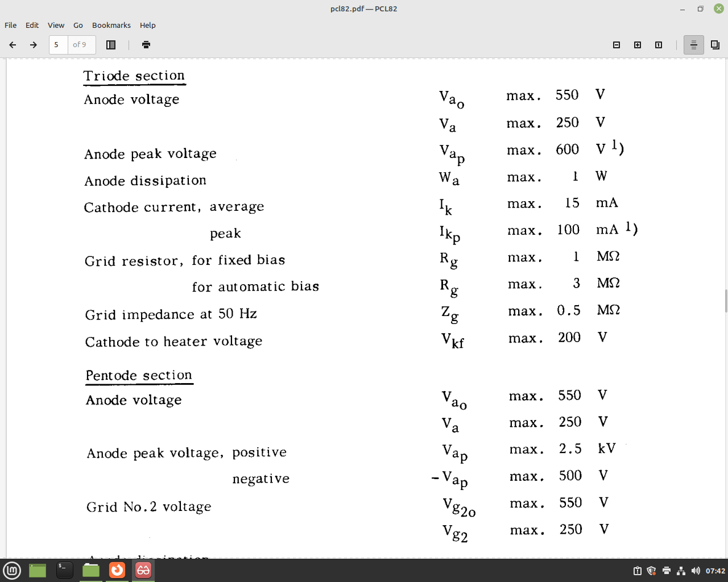Click 'for automatic bias' text
The width and height of the screenshot is (728, 582).
255,286
